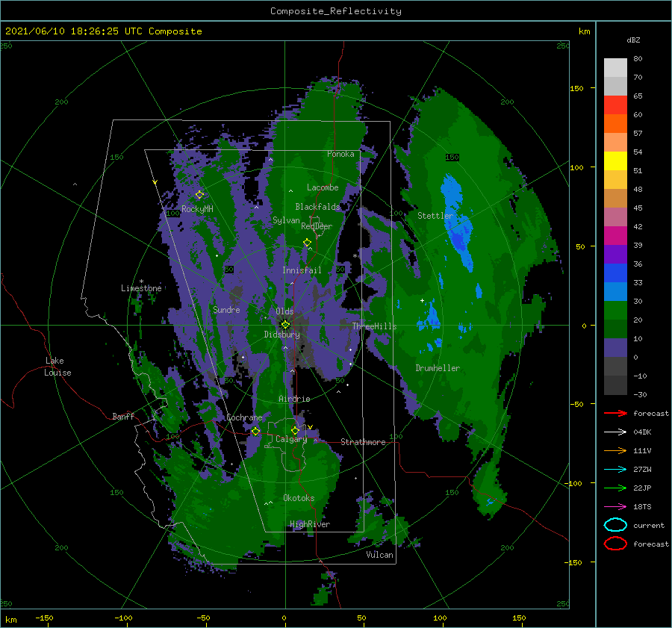Image resolution: width=672 pixels, height=628 pixels.
Task: Click the white plus marker west of Stettler storms
Action: click(x=422, y=300)
